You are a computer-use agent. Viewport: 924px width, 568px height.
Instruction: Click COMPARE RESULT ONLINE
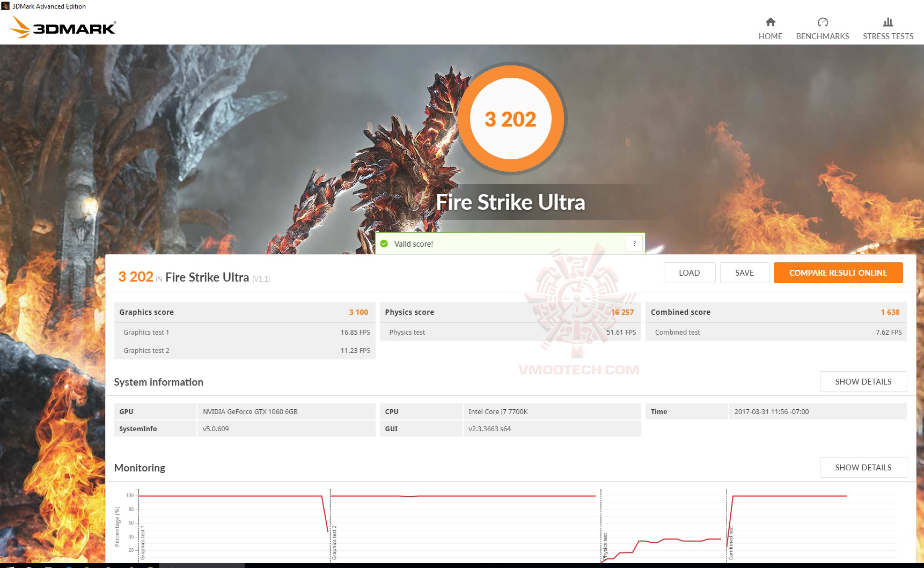click(838, 272)
